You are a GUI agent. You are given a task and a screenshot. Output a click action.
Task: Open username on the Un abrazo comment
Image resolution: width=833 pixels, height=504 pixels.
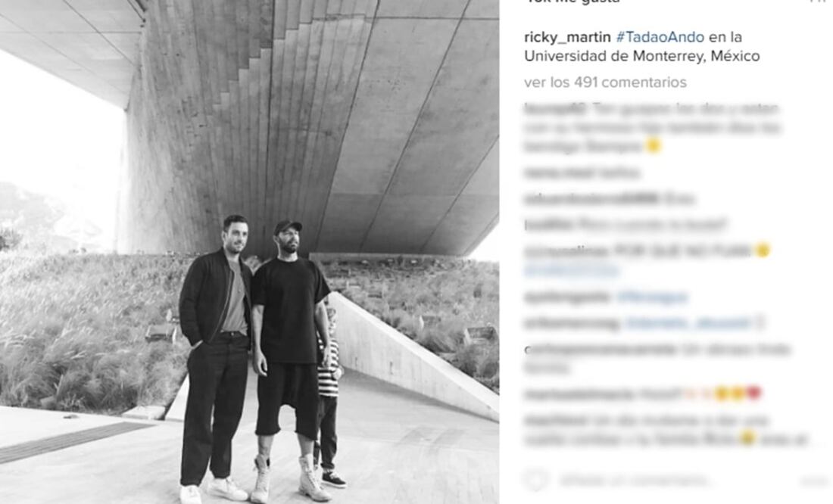600,349
